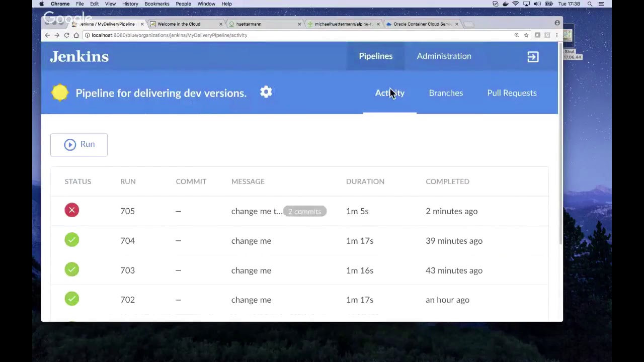Viewport: 644px width, 362px height.
Task: Click the pipeline title 'Pipeline for delivering dev versions.'
Action: tap(161, 93)
